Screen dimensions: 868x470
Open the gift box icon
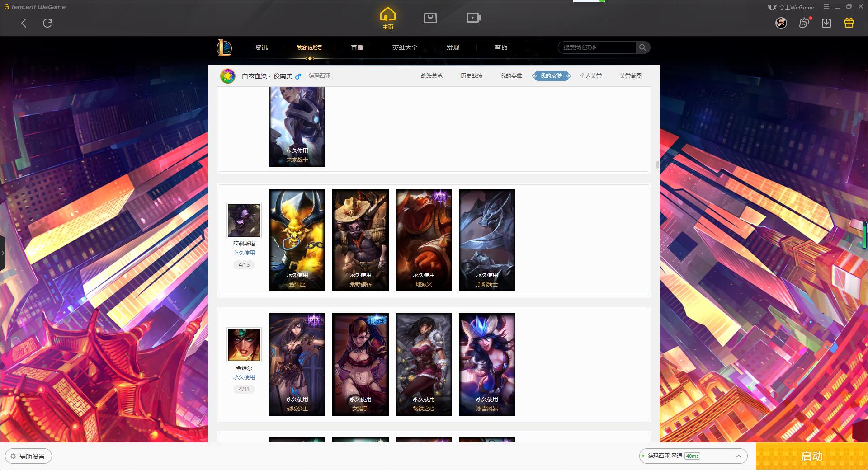849,23
